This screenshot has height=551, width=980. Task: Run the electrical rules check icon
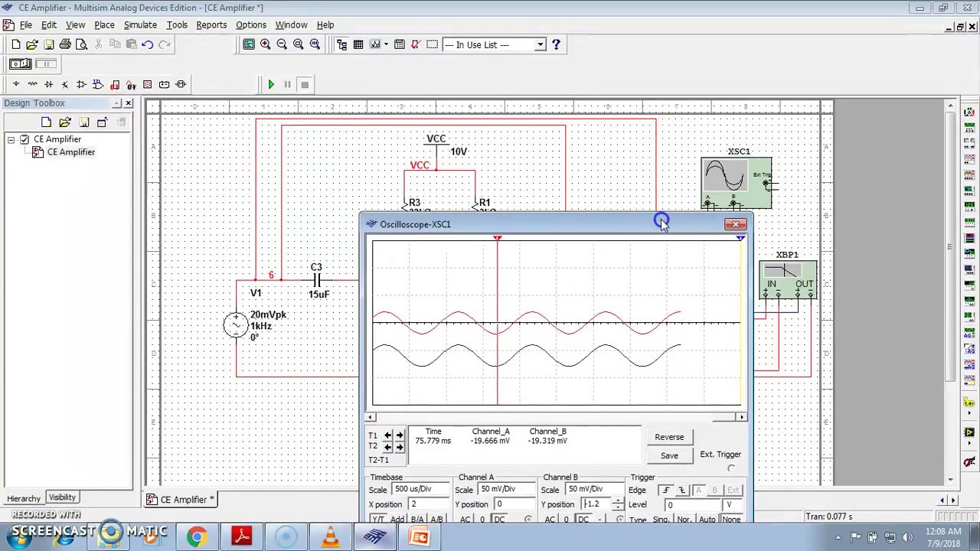pyautogui.click(x=416, y=44)
